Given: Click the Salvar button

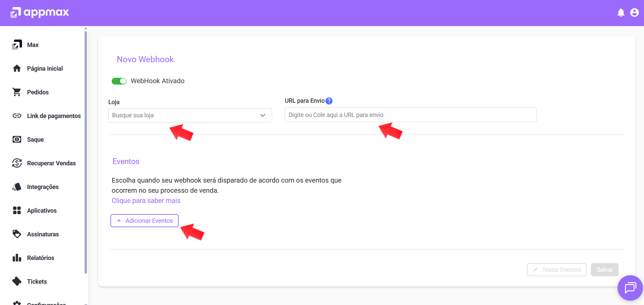Looking at the screenshot, I should [604, 270].
